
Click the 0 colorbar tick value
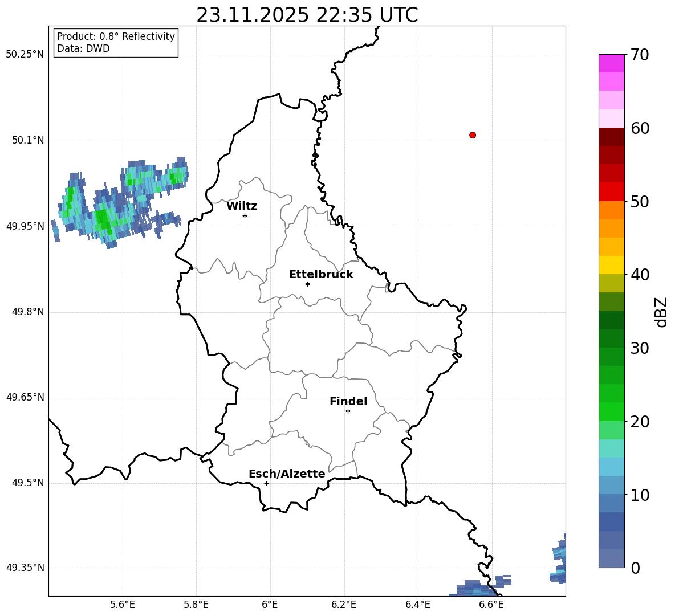[635, 568]
